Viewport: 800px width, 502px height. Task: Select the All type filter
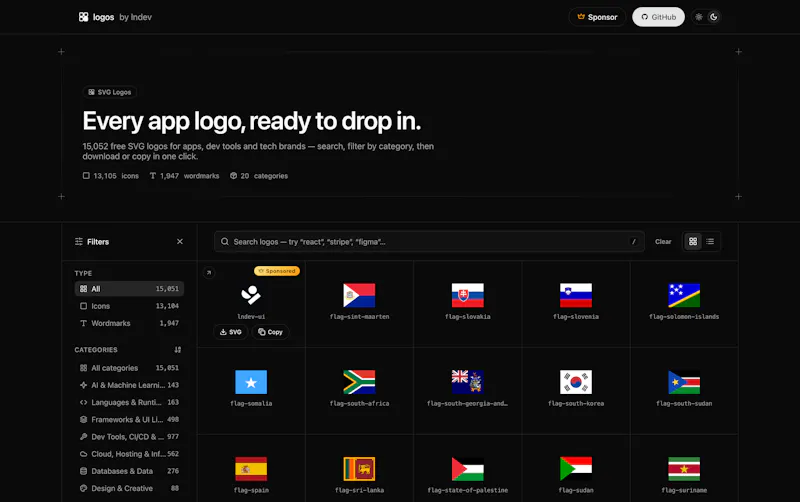click(x=129, y=289)
